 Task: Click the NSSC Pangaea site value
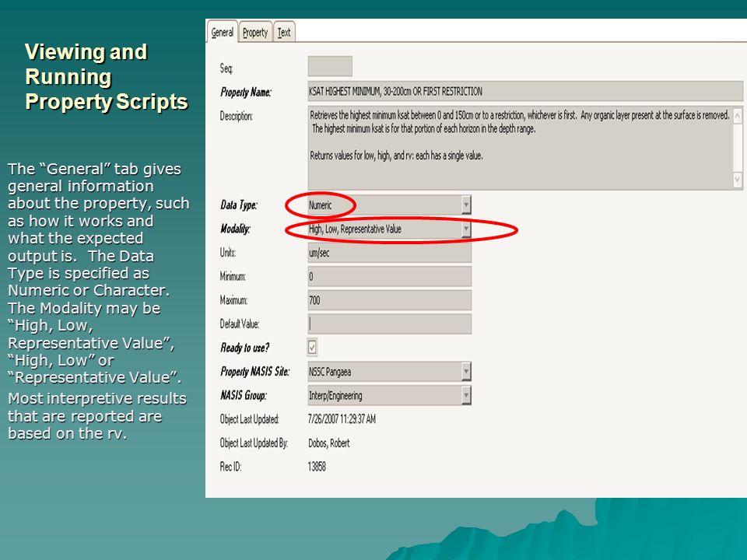(330, 372)
